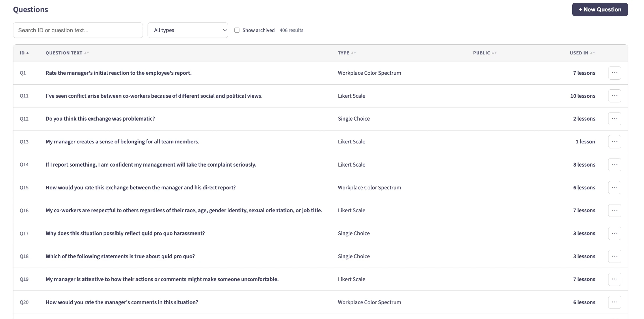Open the actions menu for question Q20
Screen dimensions: 644x319
[614, 302]
